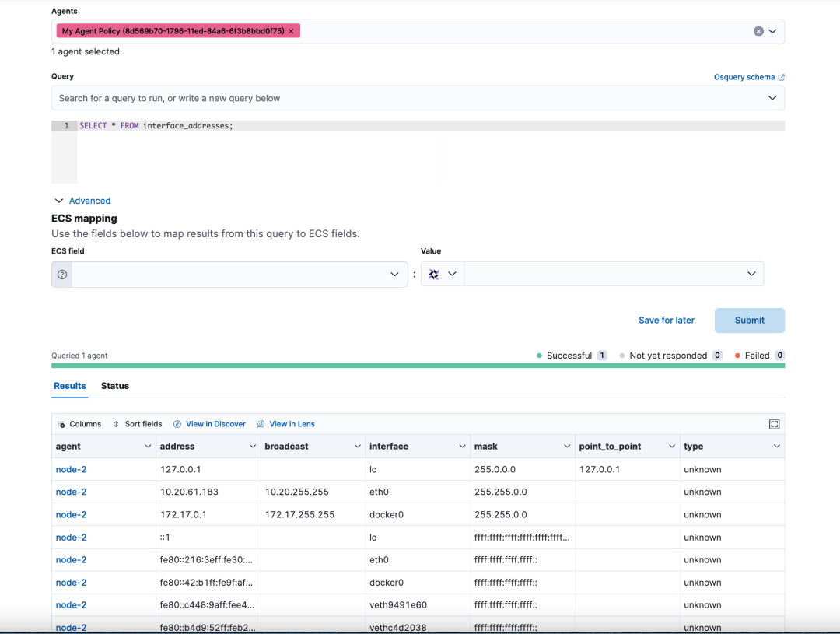This screenshot has height=634, width=840.
Task: Remove the My Agent Policy tag
Action: click(291, 31)
